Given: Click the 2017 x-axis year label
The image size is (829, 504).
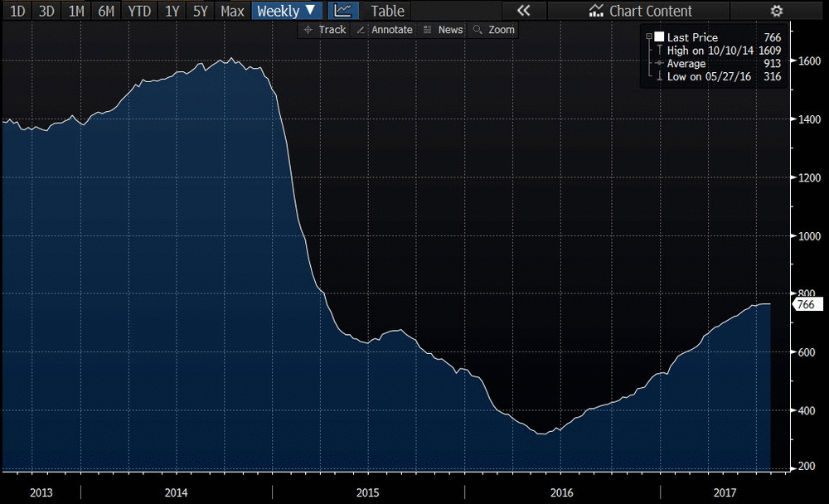Looking at the screenshot, I should pyautogui.click(x=725, y=492).
